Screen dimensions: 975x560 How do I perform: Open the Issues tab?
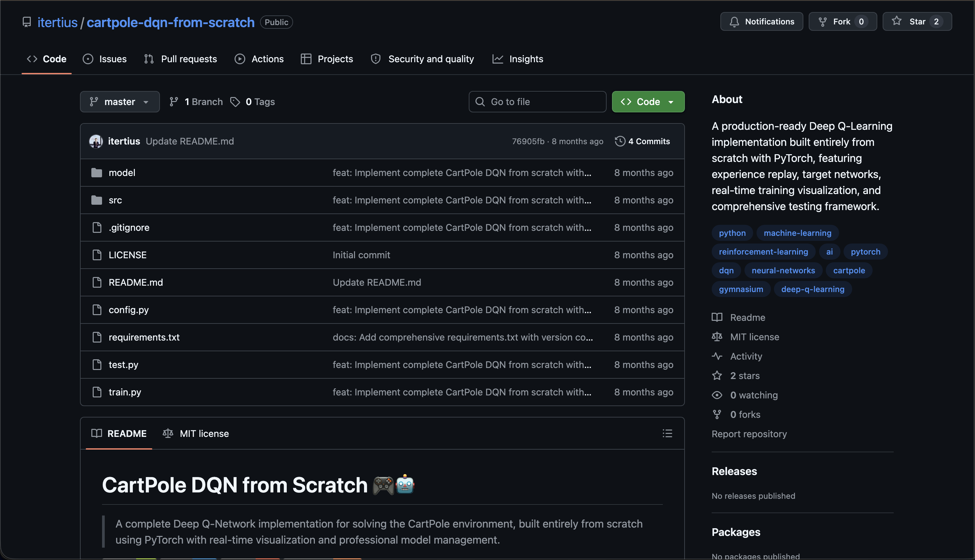[105, 59]
